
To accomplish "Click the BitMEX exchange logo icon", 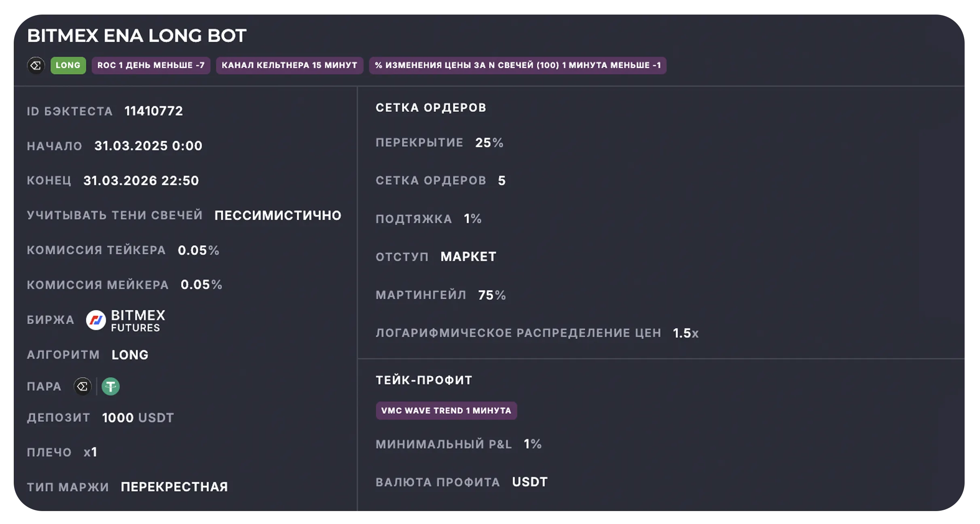I will click(96, 320).
